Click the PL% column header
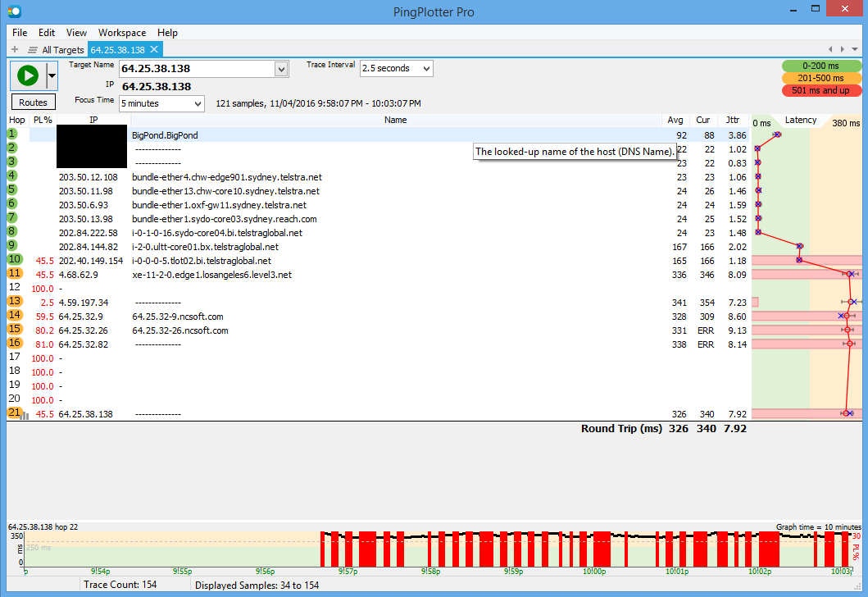The height and width of the screenshot is (597, 868). click(43, 121)
